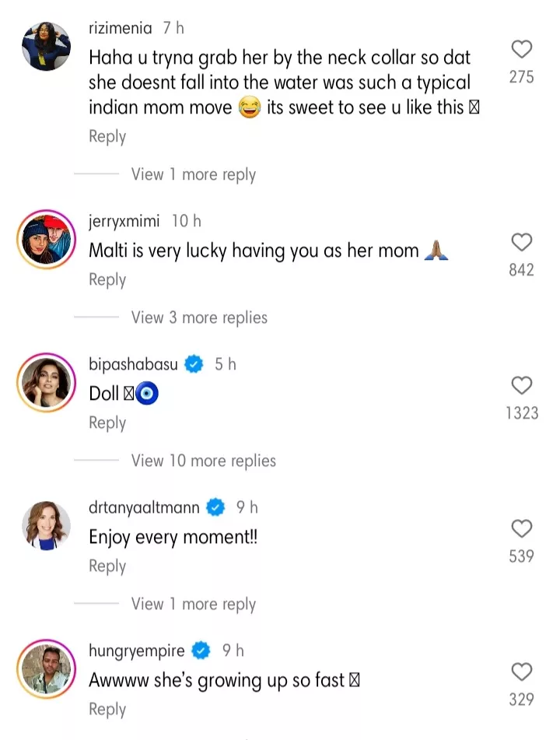This screenshot has height=740, width=560.
Task: Like jerryxmimi's comment with the heart
Action: pos(522,242)
